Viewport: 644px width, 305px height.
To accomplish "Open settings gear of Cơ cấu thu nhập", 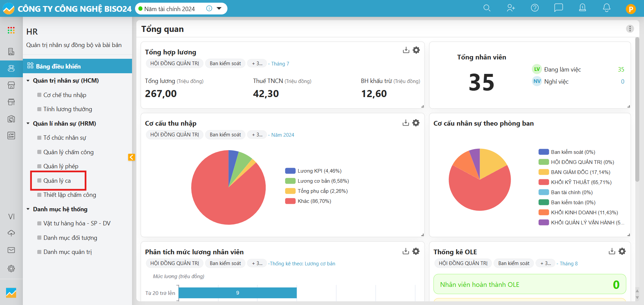I will pos(416,123).
